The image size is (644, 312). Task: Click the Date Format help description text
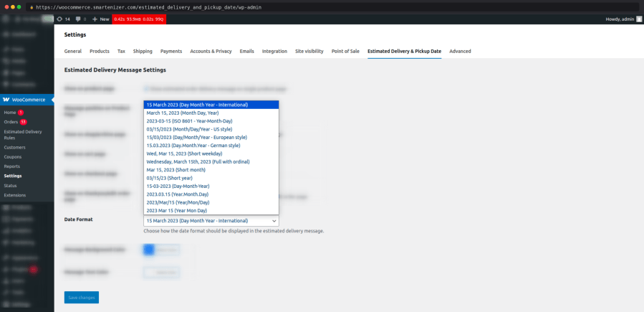click(234, 231)
